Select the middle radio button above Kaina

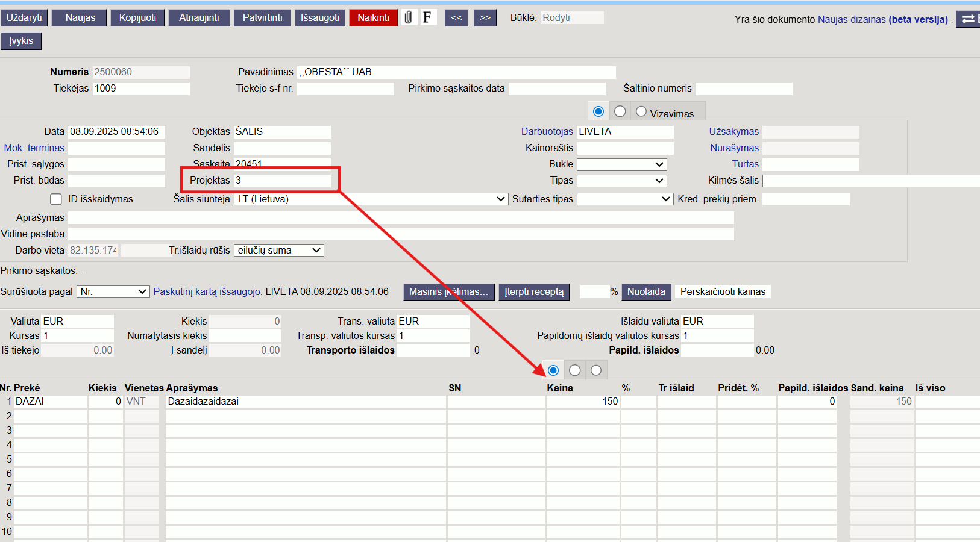pos(575,370)
